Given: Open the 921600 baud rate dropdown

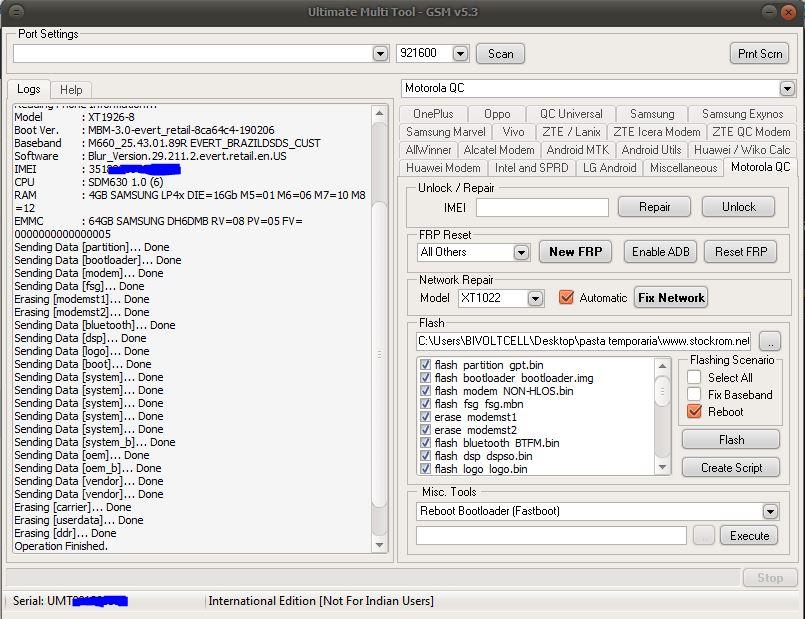Looking at the screenshot, I should [460, 53].
